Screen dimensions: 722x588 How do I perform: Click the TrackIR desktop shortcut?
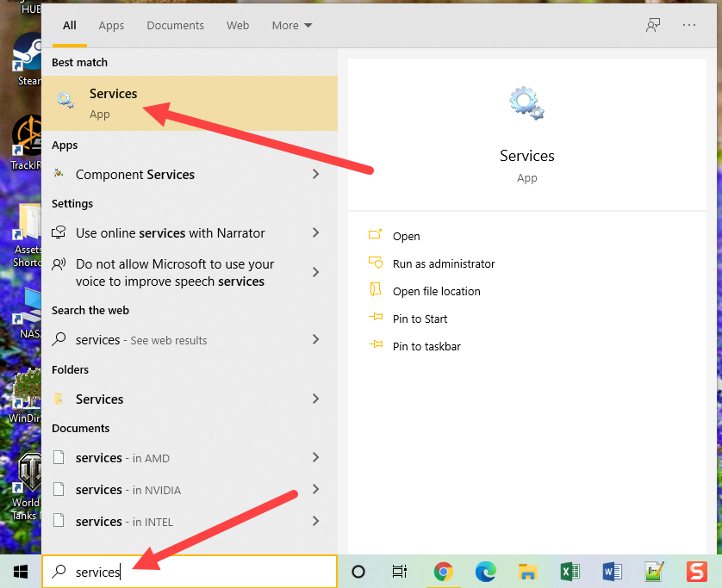click(x=26, y=143)
